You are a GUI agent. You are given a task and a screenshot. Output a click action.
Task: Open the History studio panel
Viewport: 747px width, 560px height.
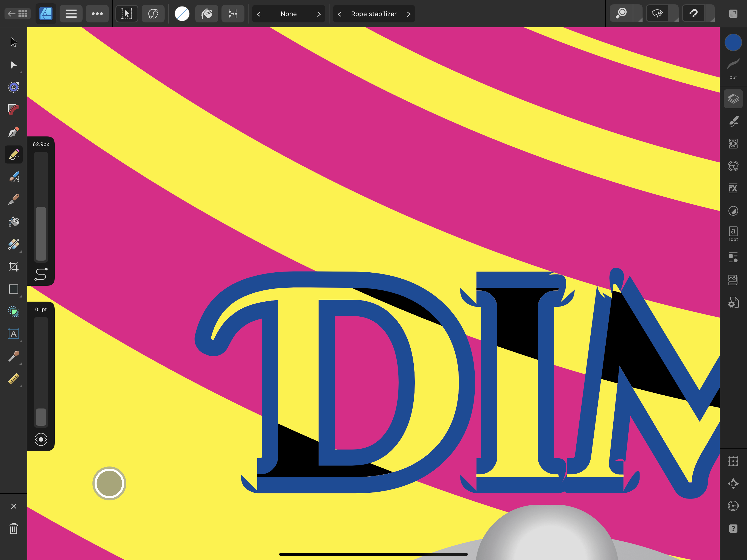pos(733,506)
